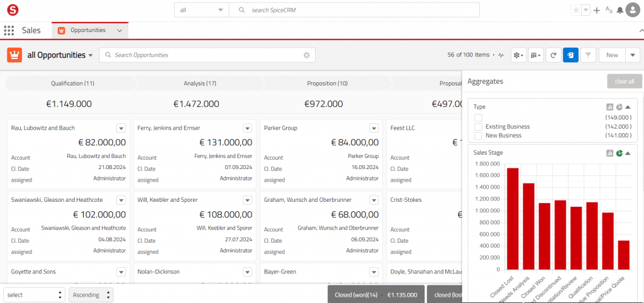Viewport: 644px width, 303px height.
Task: Open actions menu for Rau, Lubowitz and Bauch
Action: pyautogui.click(x=121, y=128)
